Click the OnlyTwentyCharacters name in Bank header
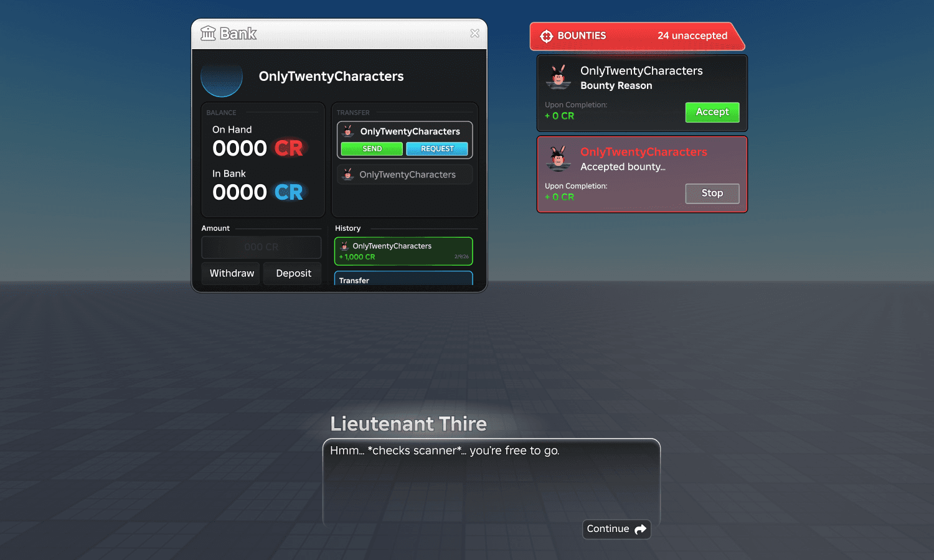This screenshot has width=934, height=560. (331, 77)
